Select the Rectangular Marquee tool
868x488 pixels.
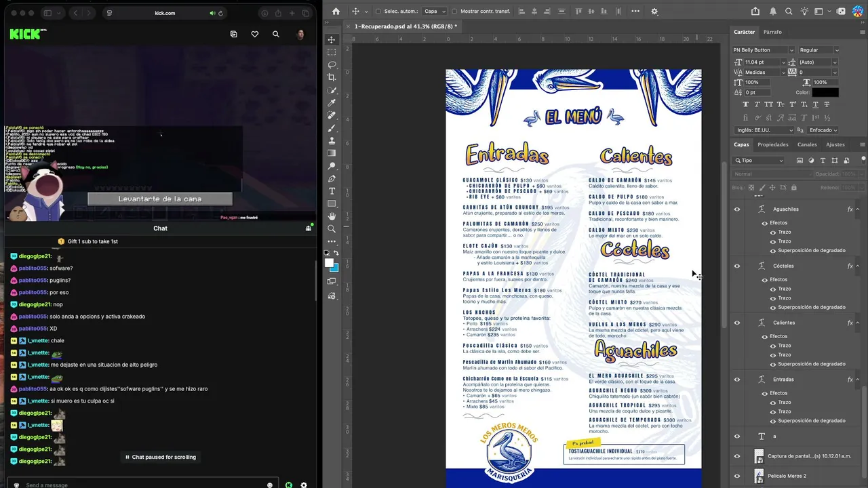[332, 52]
